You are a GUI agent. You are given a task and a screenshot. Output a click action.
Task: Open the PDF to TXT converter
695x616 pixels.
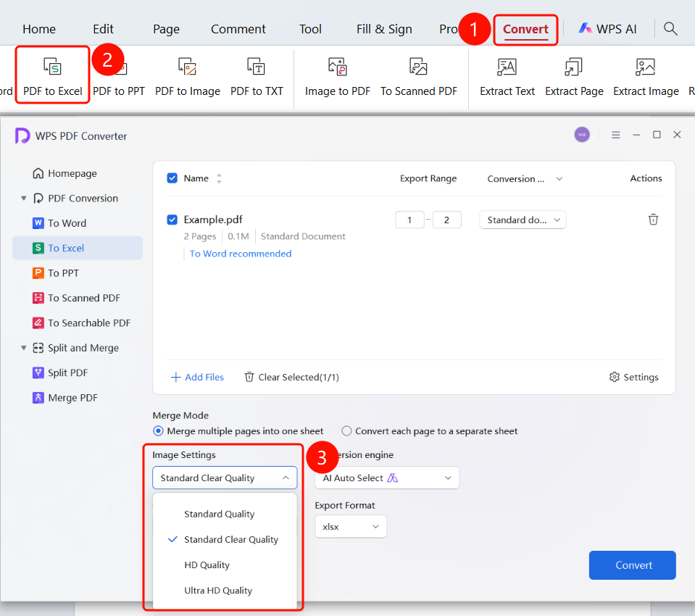(257, 76)
